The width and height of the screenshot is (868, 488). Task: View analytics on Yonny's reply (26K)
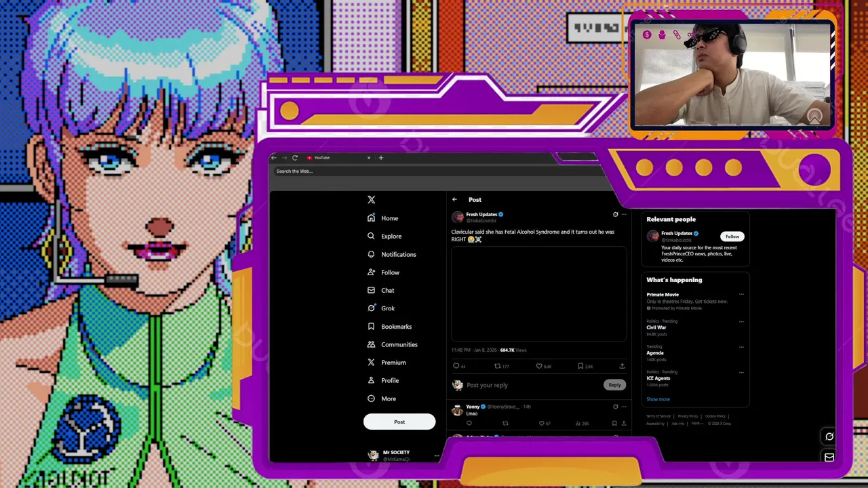pyautogui.click(x=582, y=424)
